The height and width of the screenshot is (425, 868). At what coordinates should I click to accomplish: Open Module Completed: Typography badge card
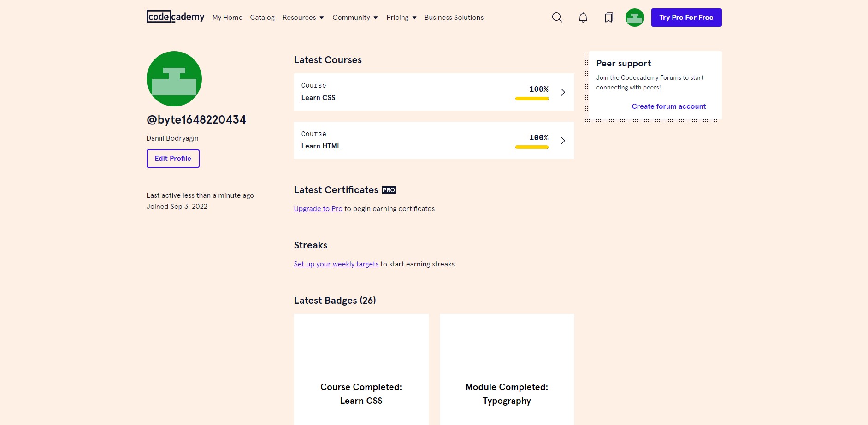point(507,370)
